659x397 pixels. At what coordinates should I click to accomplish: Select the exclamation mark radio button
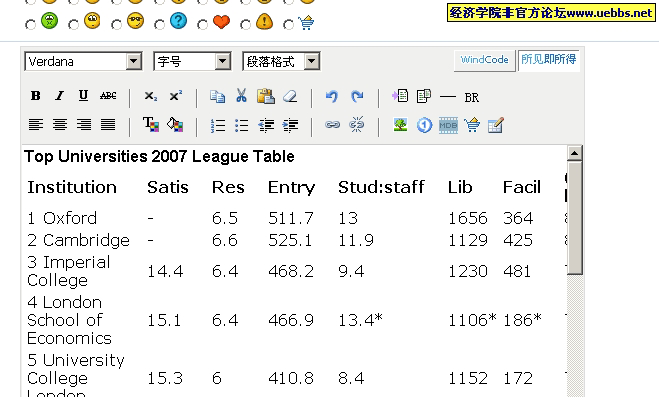point(245,24)
